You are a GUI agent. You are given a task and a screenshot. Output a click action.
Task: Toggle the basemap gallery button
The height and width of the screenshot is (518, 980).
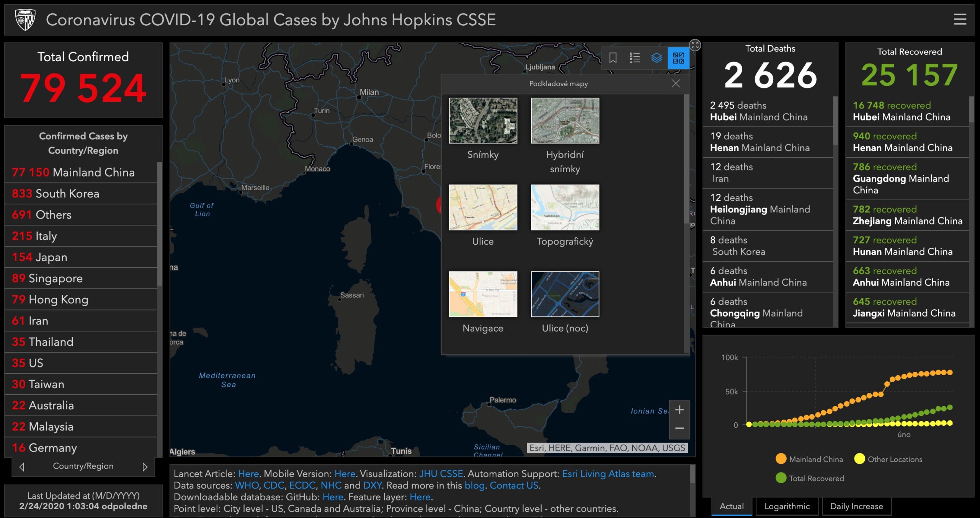tap(678, 58)
